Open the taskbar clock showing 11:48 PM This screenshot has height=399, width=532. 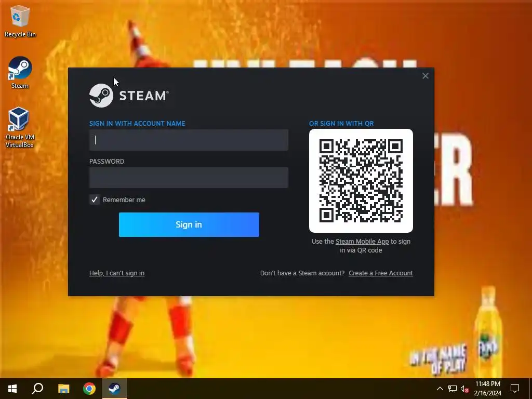tap(487, 389)
